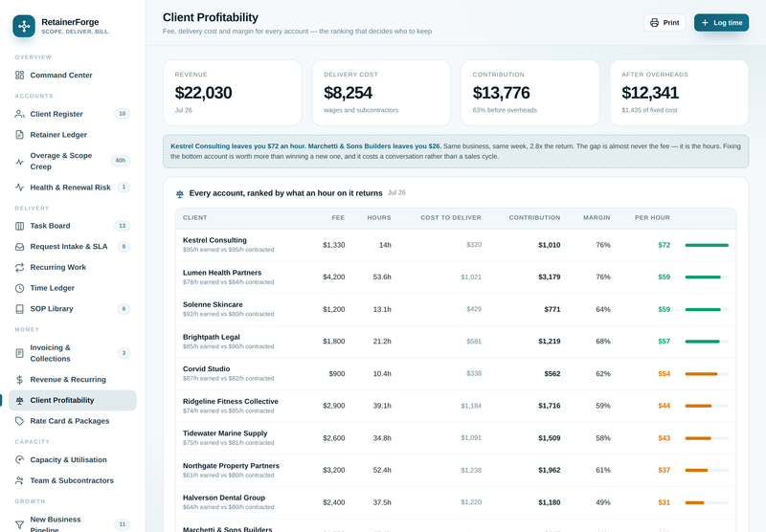Click the plus icon in Log time
The width and height of the screenshot is (766, 532).
tap(705, 23)
